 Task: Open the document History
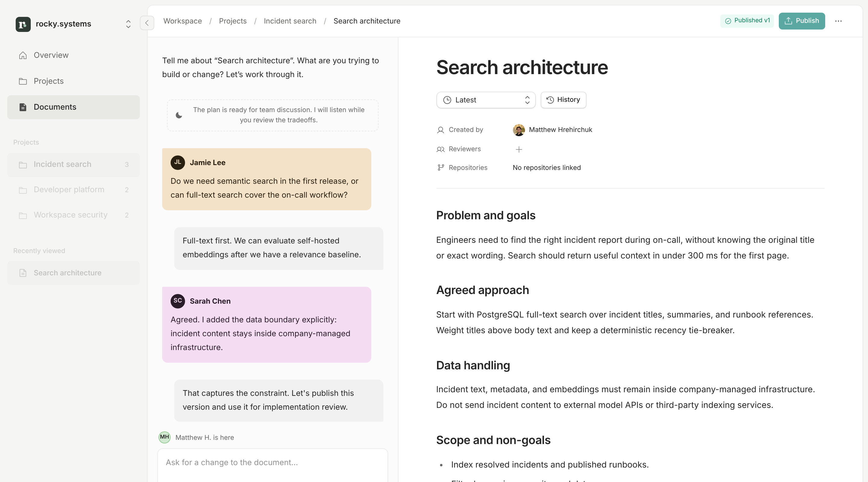click(563, 100)
